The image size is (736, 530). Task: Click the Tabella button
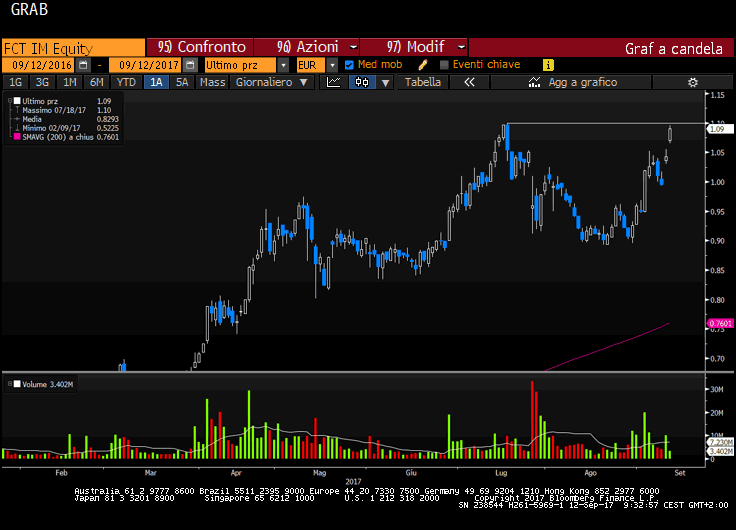point(422,83)
